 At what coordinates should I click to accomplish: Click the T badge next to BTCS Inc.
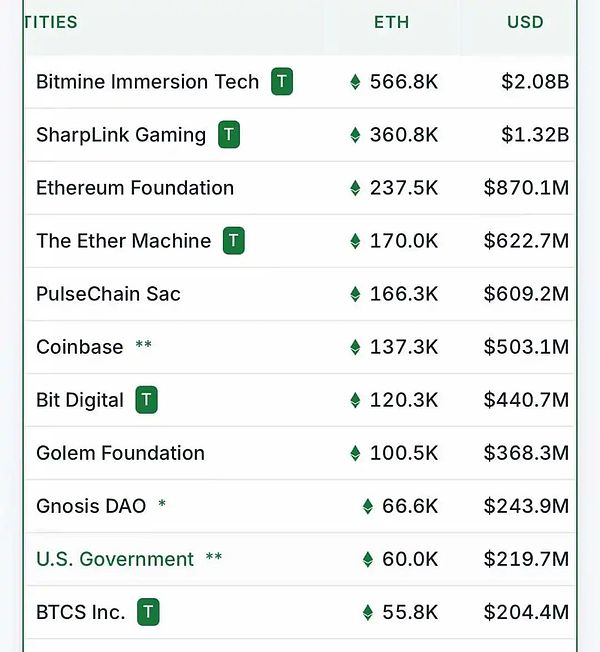pos(148,612)
